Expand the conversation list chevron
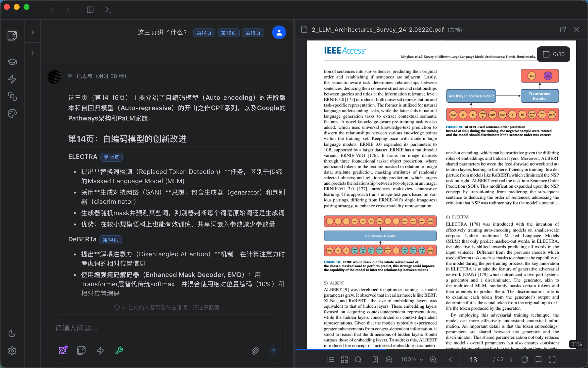The height and width of the screenshot is (368, 588). coord(33,32)
